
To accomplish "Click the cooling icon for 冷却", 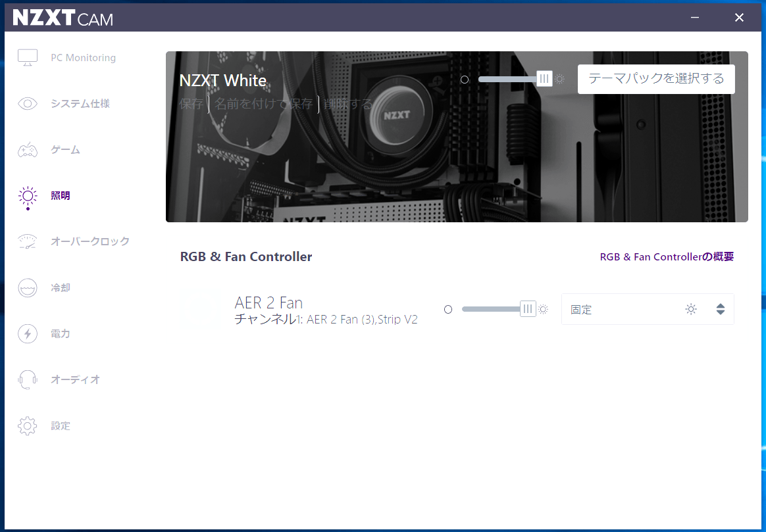I will tap(28, 288).
